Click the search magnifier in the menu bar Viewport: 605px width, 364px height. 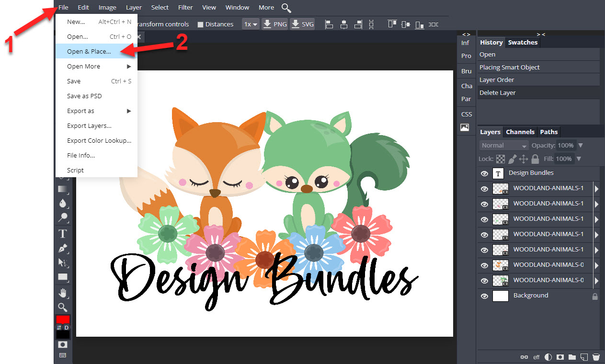[x=286, y=8]
